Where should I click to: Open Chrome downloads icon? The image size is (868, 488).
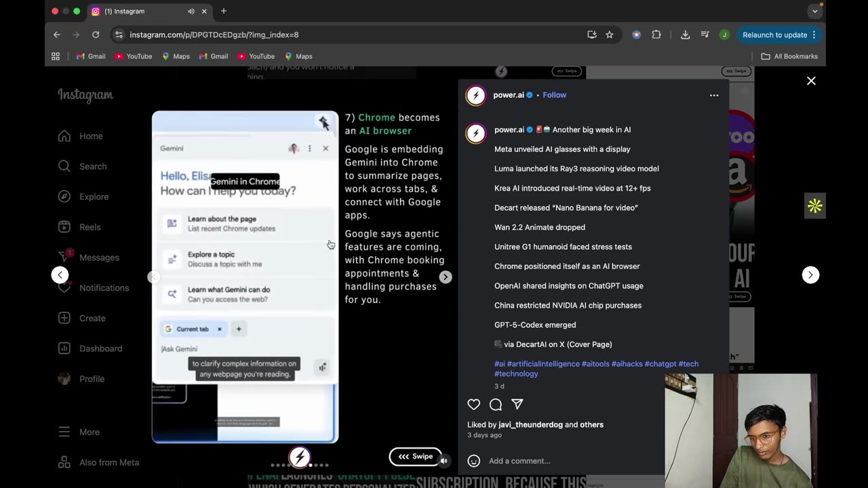[685, 35]
